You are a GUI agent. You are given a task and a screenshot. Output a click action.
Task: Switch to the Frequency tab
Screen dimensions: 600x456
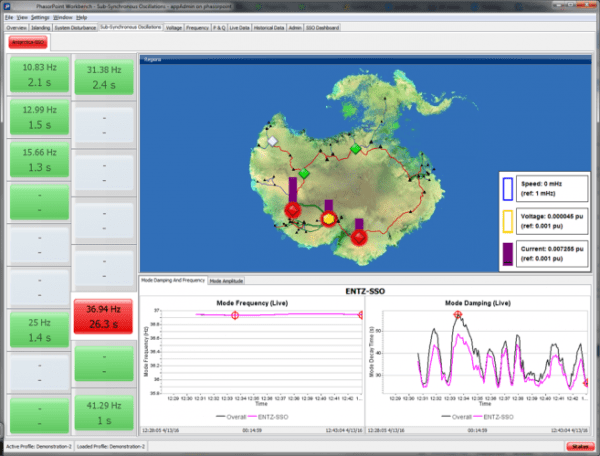pyautogui.click(x=197, y=28)
